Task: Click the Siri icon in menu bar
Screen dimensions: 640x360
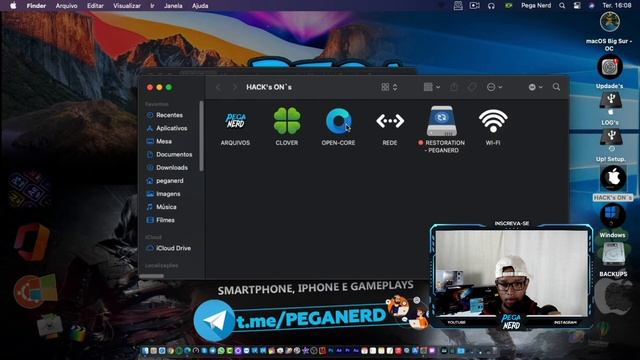Action: pos(591,6)
